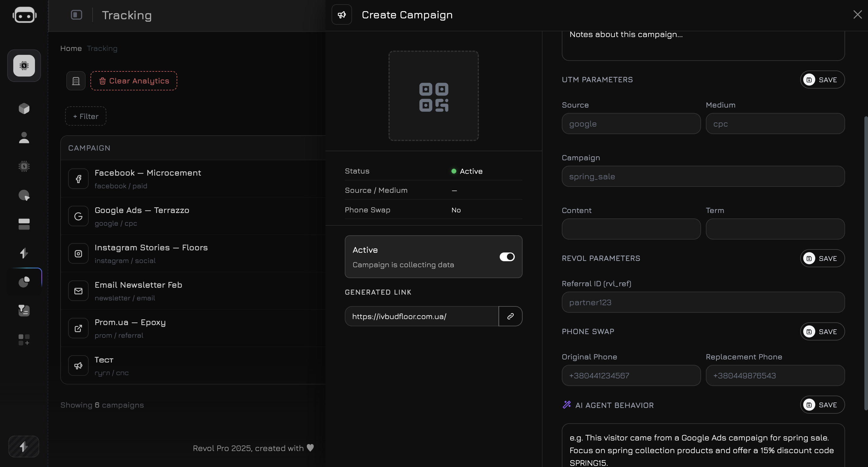Toggle off the Active campaign data collection switch
Image resolution: width=868 pixels, height=467 pixels.
[507, 257]
